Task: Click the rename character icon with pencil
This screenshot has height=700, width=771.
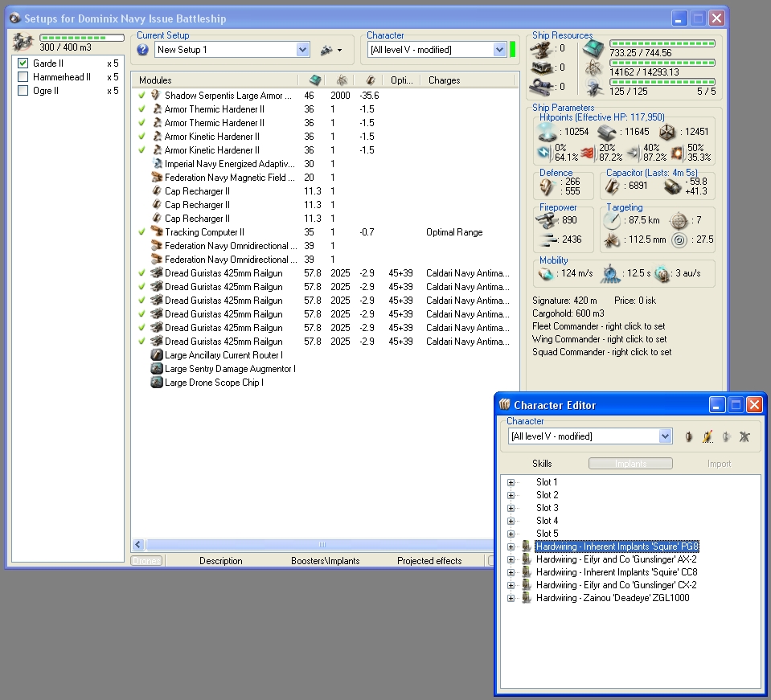Action: coord(707,436)
